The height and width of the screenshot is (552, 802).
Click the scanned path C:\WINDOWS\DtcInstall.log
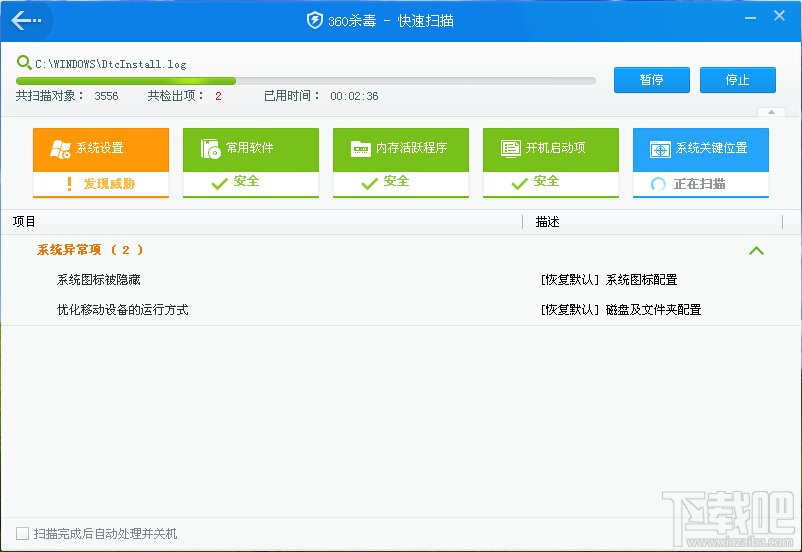[110, 64]
